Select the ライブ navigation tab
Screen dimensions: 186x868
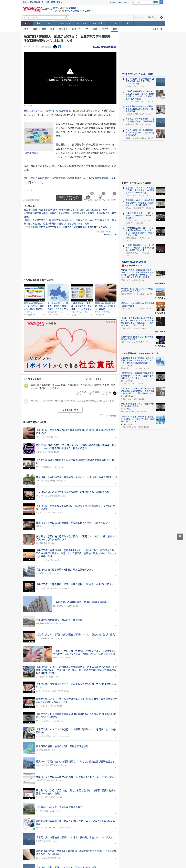(49, 24)
